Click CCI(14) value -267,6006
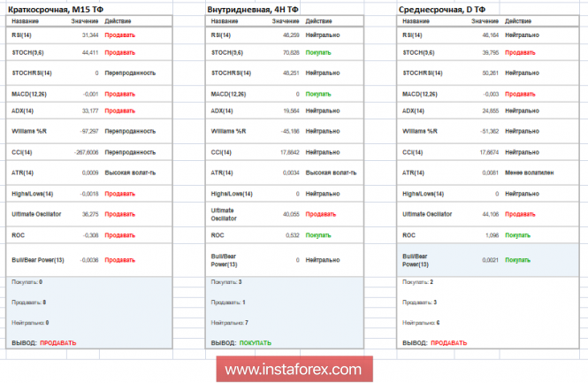Image resolution: width=588 pixels, height=383 pixels. pyautogui.click(x=87, y=152)
